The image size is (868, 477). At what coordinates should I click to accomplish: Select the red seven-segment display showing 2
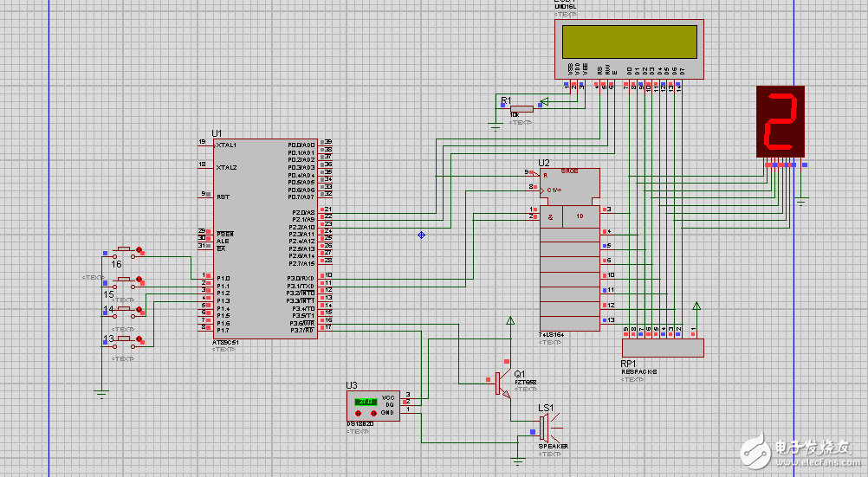[780, 120]
